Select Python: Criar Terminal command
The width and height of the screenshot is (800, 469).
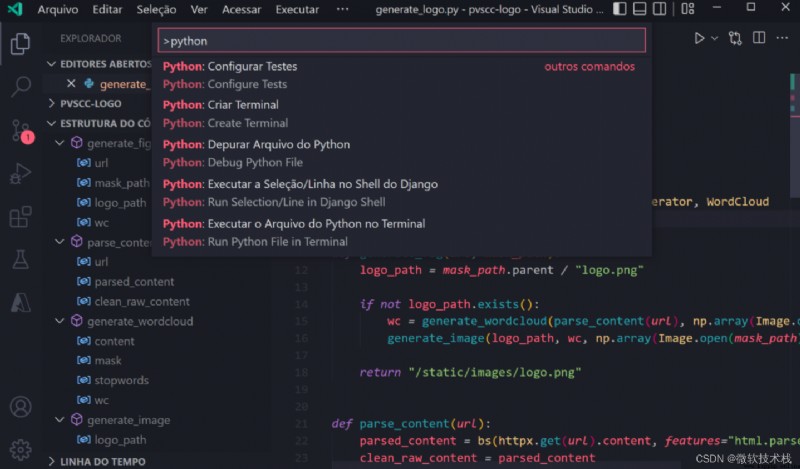tap(402, 114)
